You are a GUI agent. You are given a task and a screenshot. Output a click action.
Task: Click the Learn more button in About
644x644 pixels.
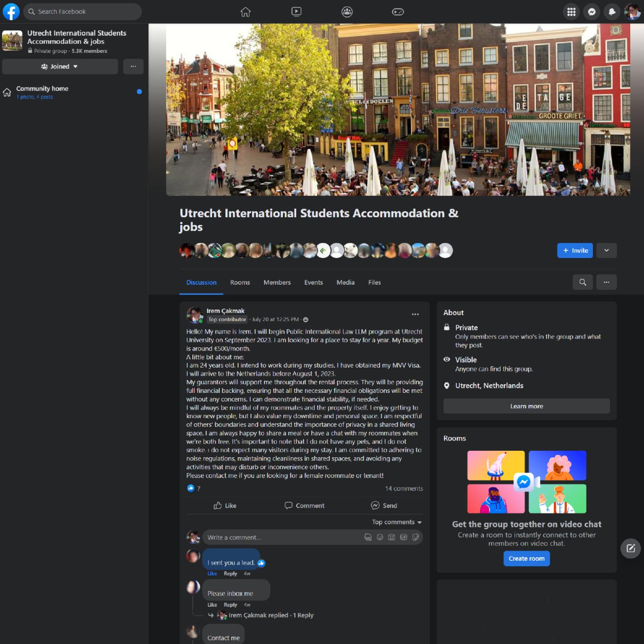click(527, 406)
